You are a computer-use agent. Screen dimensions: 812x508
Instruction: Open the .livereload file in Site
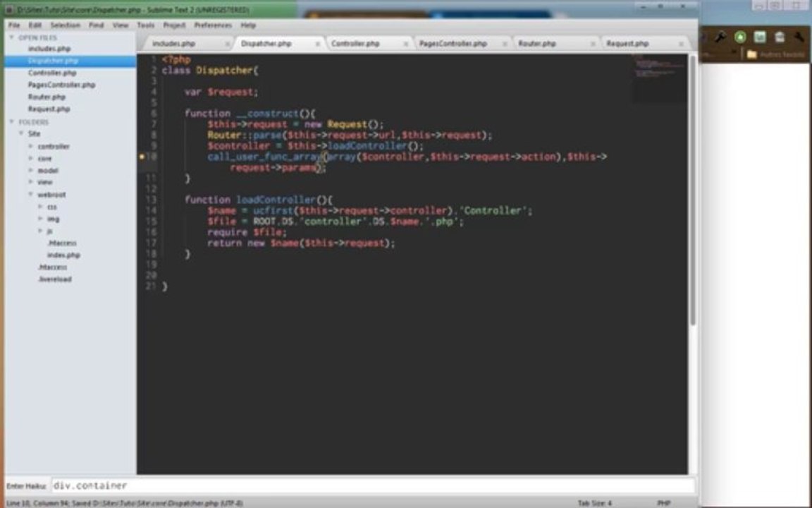55,279
